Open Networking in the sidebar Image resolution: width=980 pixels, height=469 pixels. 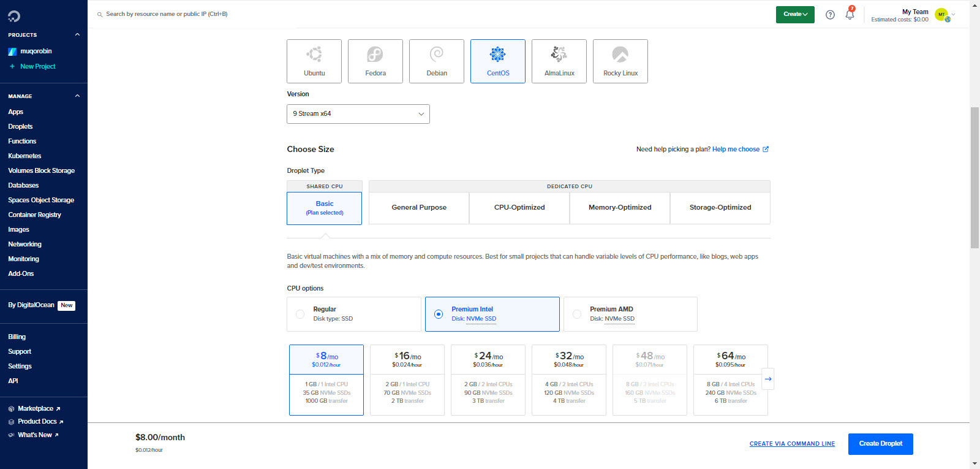coord(24,245)
